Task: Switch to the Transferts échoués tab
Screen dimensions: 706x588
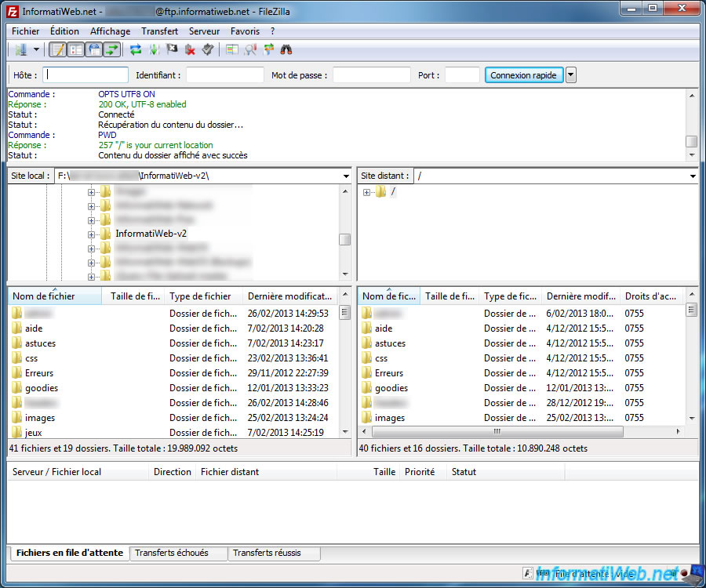Action: tap(178, 553)
